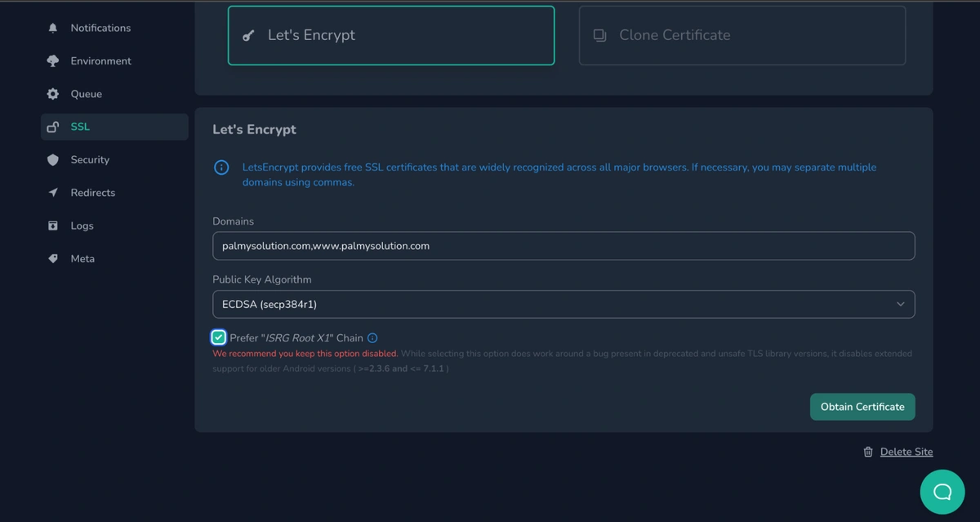Open the Queue settings page
Screen dimensions: 980x522
click(x=114, y=94)
